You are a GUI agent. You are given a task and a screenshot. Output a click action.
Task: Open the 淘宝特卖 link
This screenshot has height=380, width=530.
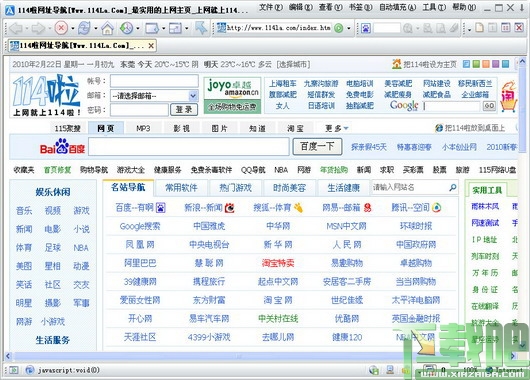click(x=278, y=263)
